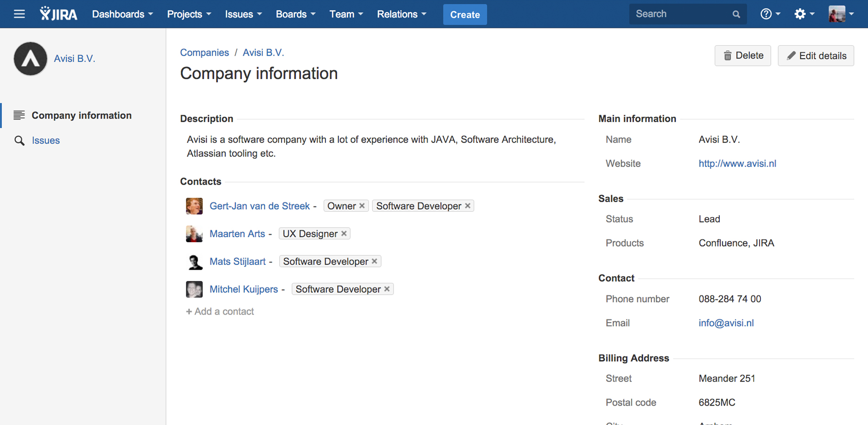Delete the company with the Delete button
Image resolution: width=868 pixels, height=425 pixels.
[743, 56]
